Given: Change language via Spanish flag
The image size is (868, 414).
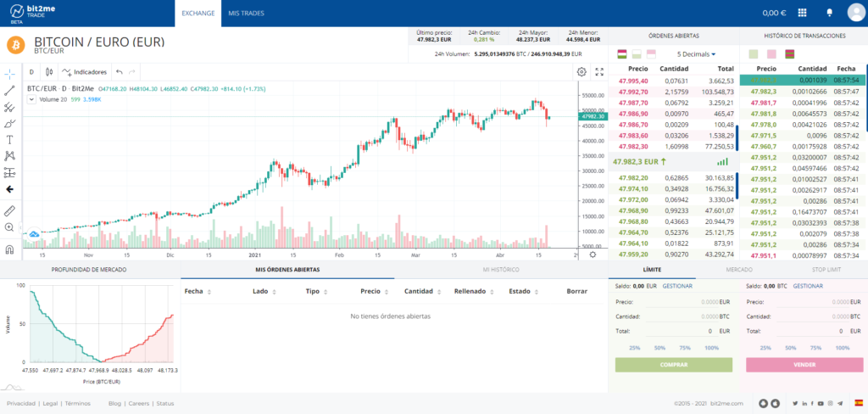Looking at the screenshot, I should (x=860, y=403).
